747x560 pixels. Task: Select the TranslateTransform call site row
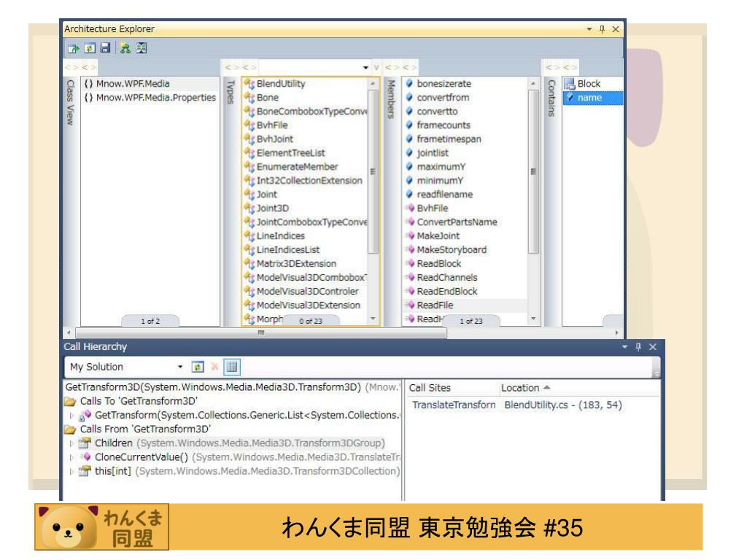pyautogui.click(x=516, y=405)
